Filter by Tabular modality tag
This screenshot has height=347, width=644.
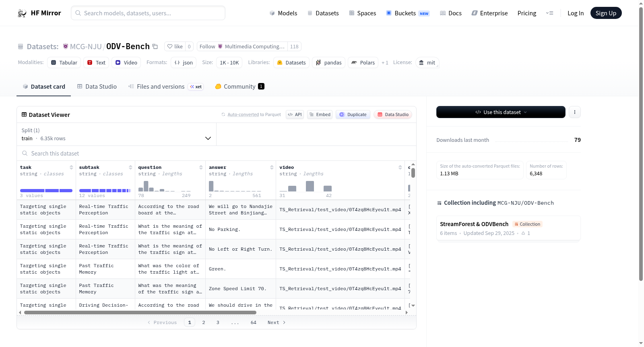click(x=64, y=62)
